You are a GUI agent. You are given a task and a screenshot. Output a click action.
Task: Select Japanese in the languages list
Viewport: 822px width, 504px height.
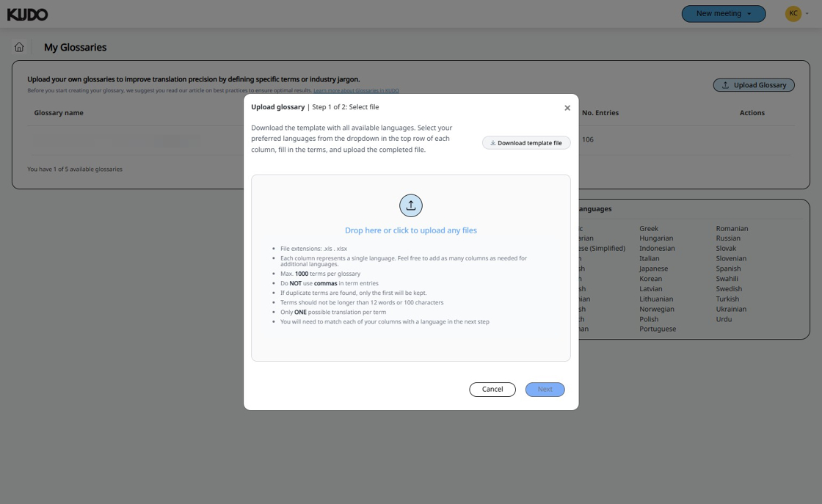point(653,269)
